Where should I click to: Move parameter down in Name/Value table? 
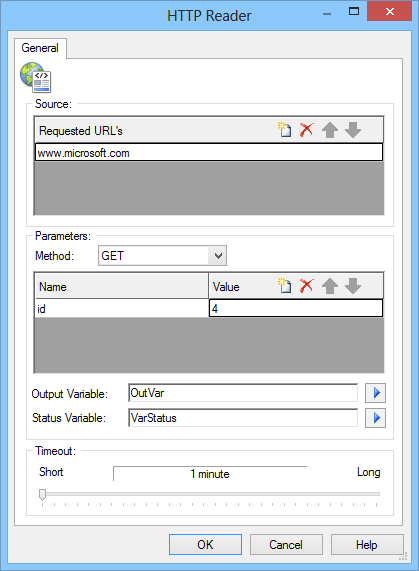[x=353, y=286]
